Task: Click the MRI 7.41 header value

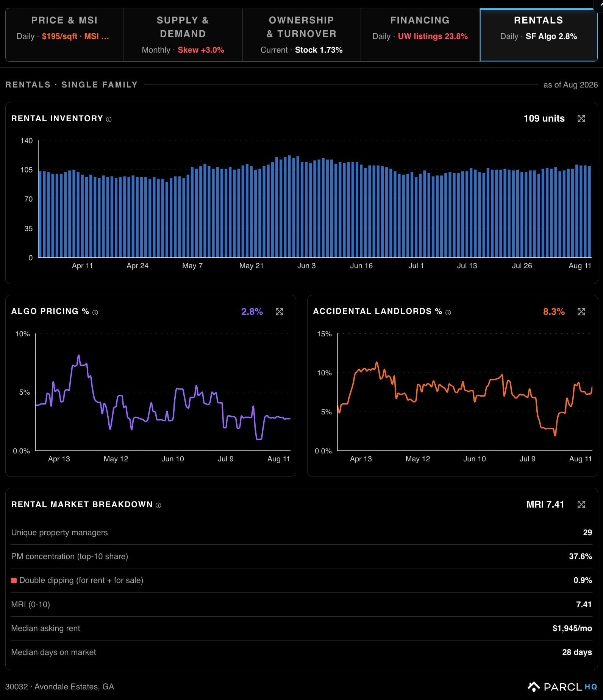Action: point(545,505)
